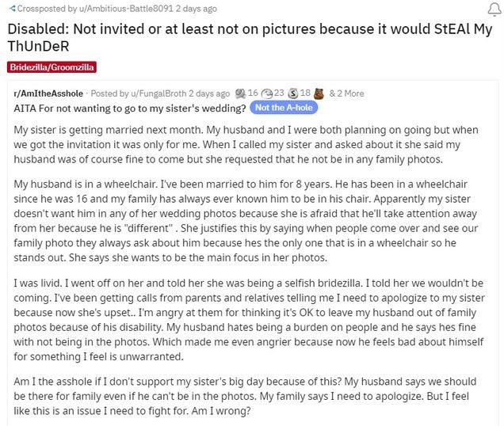Click the paragraph starting 'My husband is in a wheelchair'
This screenshot has height=426, width=504.
tap(246, 221)
